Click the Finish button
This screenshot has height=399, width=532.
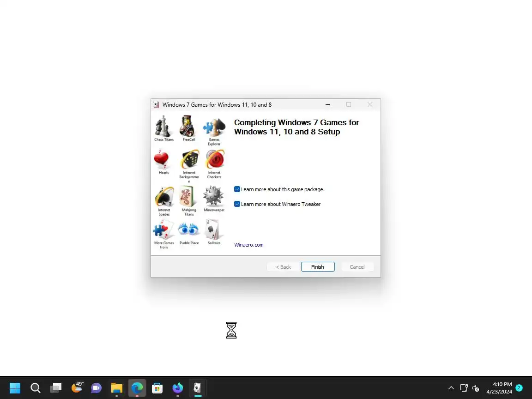click(x=318, y=266)
